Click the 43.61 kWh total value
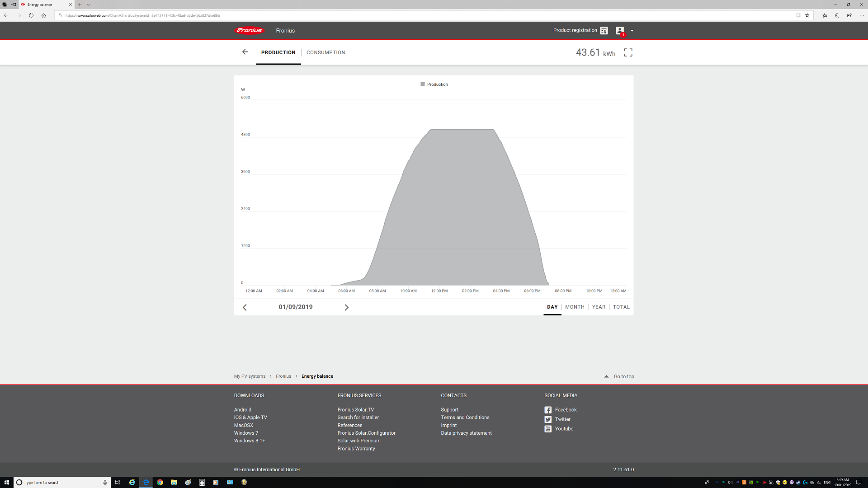Screen dimensions: 868x488 (595, 52)
